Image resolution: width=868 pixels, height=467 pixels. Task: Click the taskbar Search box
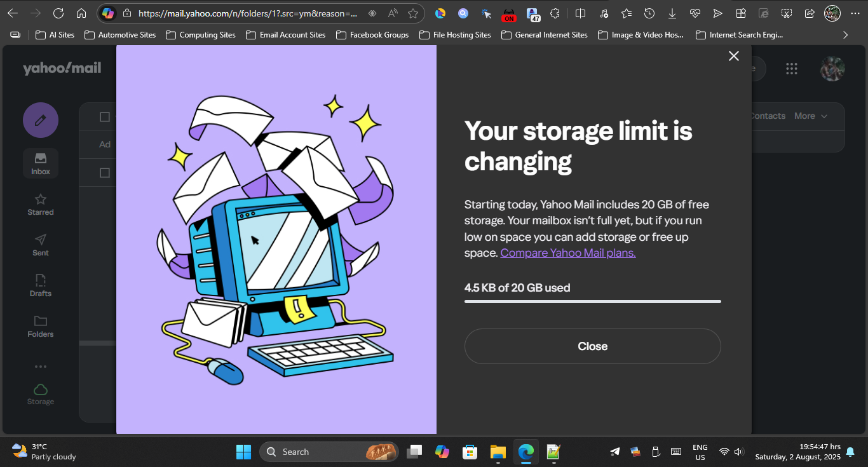tap(329, 452)
